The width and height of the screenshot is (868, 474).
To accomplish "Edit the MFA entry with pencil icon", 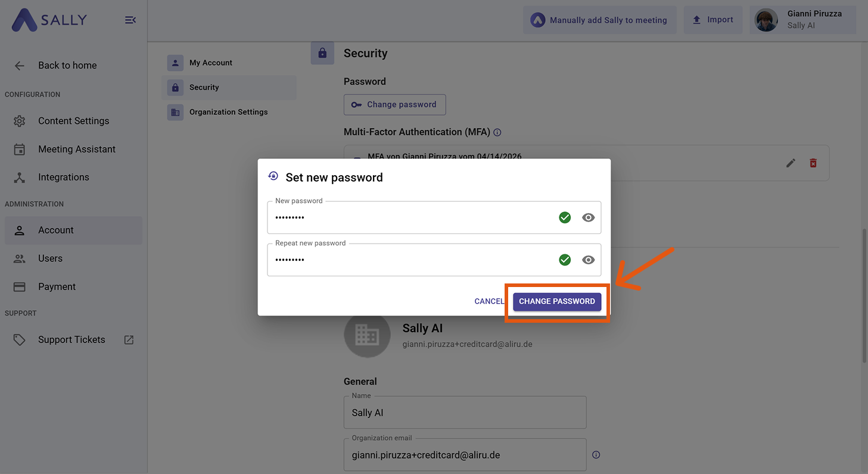I will (791, 163).
